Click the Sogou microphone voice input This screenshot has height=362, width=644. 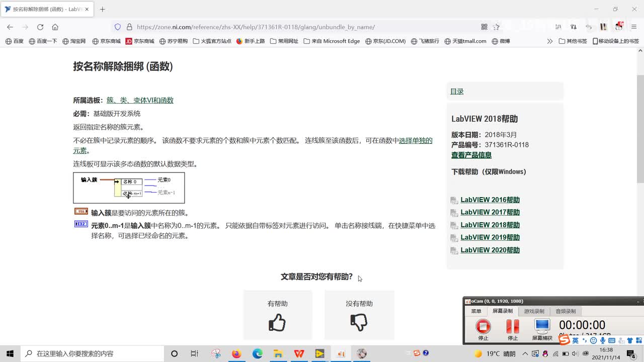(x=603, y=341)
